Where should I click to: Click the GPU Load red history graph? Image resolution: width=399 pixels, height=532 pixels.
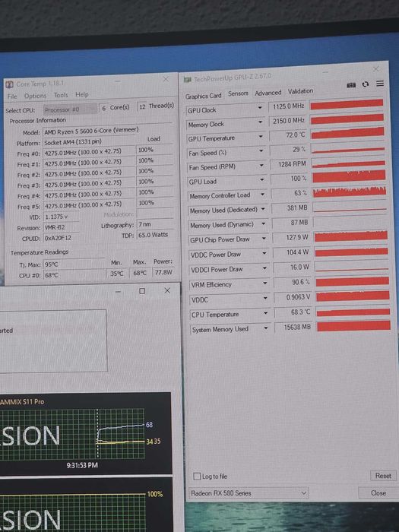[349, 176]
